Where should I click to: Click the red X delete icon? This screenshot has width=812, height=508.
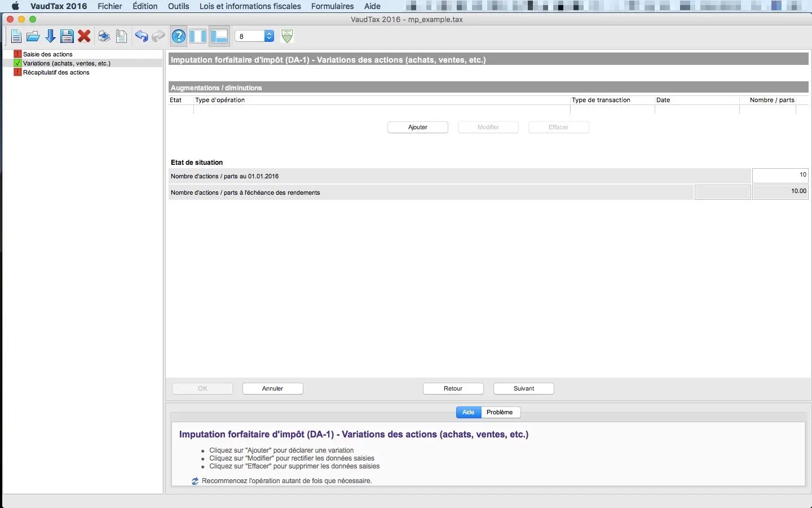coord(85,37)
